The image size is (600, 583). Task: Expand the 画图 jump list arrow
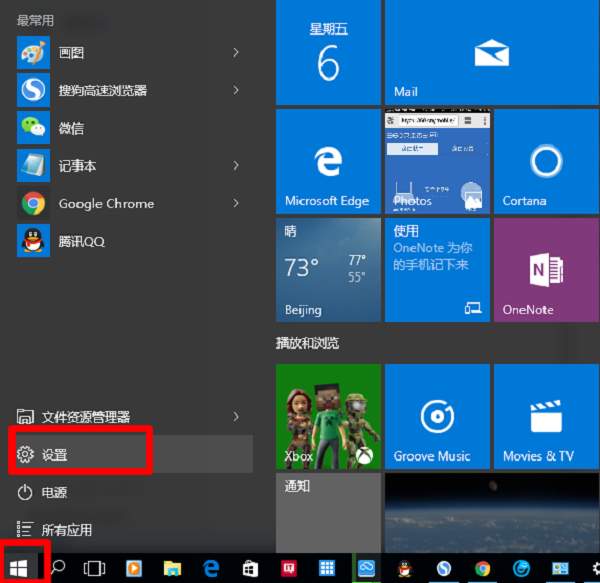pos(236,52)
